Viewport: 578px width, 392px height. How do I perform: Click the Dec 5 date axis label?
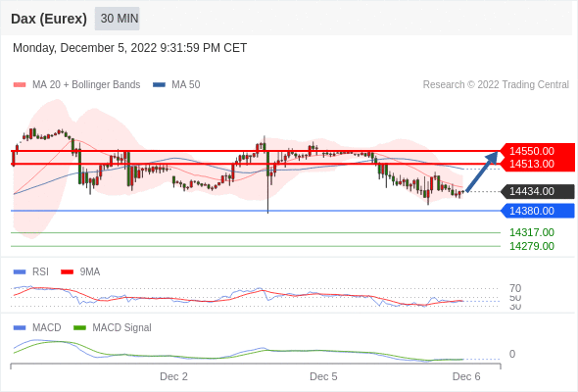coord(323,376)
